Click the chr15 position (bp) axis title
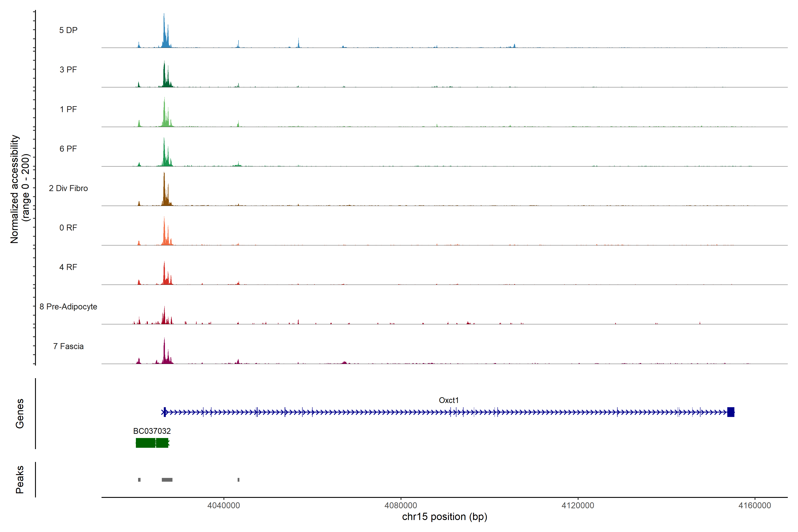This screenshot has height=532, width=798. coord(444,517)
